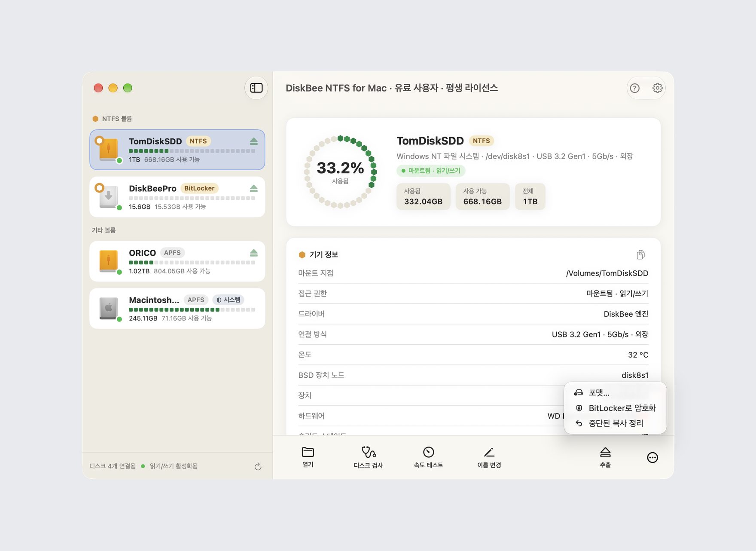Click the 33.2% usage ring chart
756x551 pixels.
(340, 171)
